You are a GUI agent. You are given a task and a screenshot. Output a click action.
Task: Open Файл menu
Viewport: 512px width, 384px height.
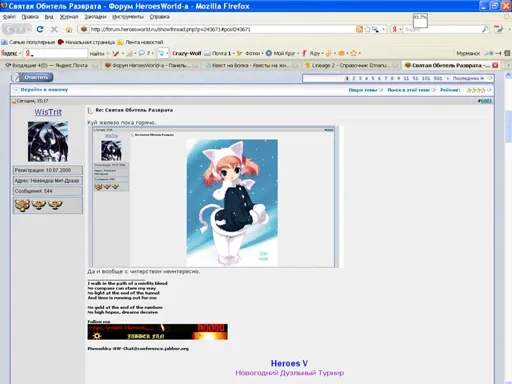tap(9, 17)
